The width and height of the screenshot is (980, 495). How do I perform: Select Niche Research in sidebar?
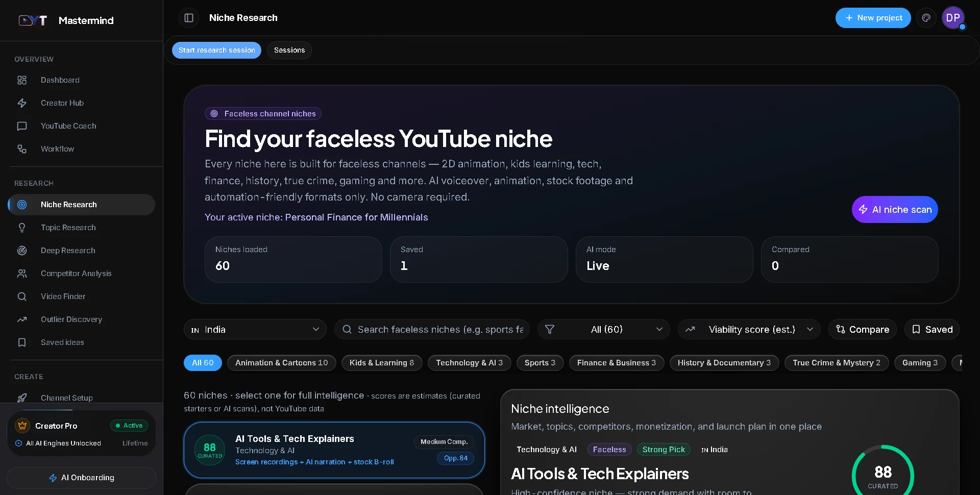pos(82,205)
